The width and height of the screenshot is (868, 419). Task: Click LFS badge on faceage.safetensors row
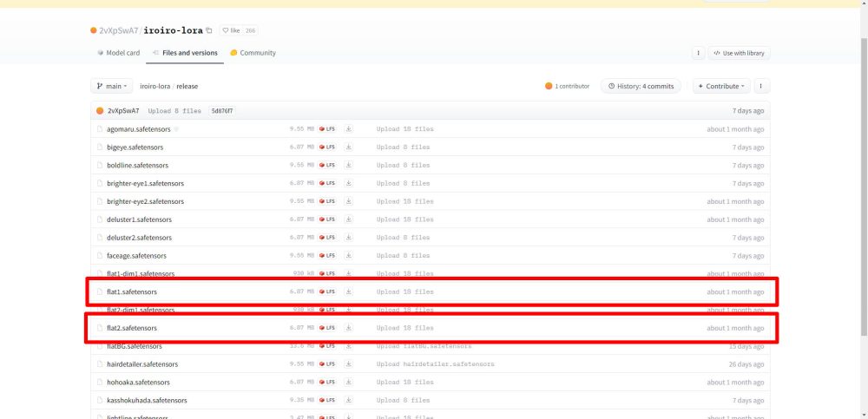(327, 256)
